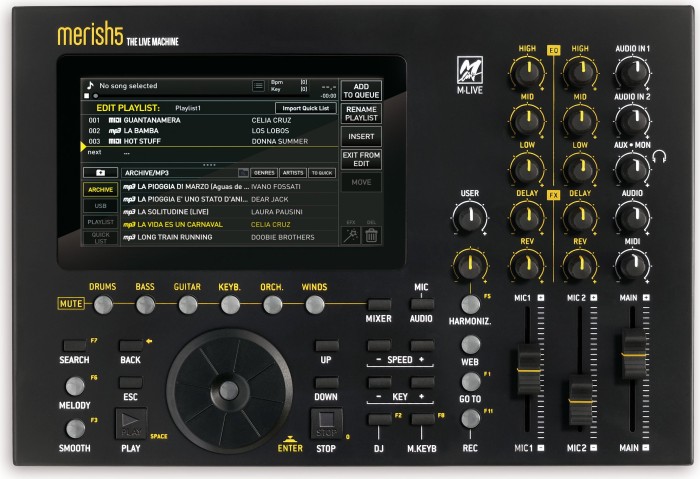Viewport: 700px width, 479px height.
Task: Tap the list icon next to Bpm
Action: pyautogui.click(x=258, y=85)
